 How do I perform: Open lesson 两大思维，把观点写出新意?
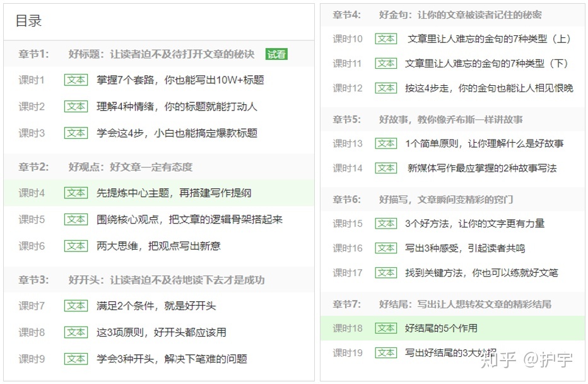click(x=158, y=246)
